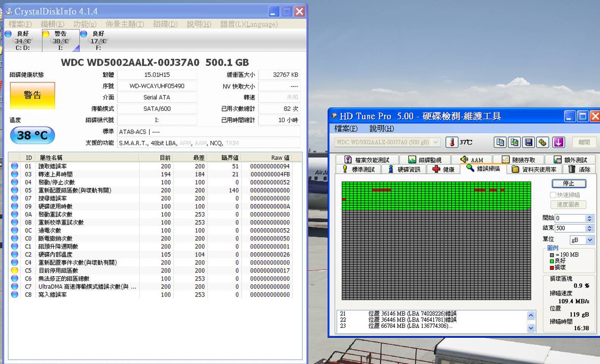Click the copy text to clipboard icon
The width and height of the screenshot is (600, 364).
(x=500, y=142)
